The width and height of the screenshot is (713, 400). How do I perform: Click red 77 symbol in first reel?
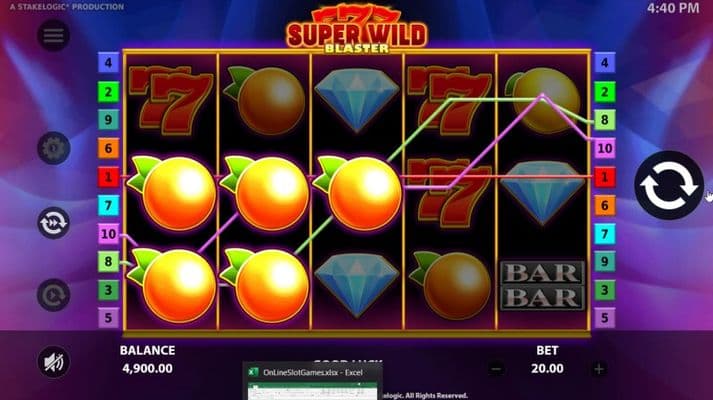tap(171, 100)
